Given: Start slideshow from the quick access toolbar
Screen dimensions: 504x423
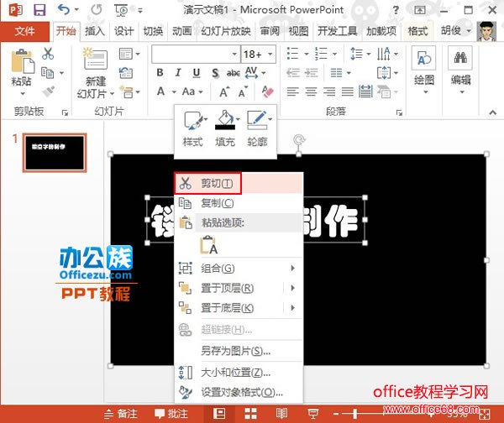Looking at the screenshot, I should pyautogui.click(x=121, y=10).
